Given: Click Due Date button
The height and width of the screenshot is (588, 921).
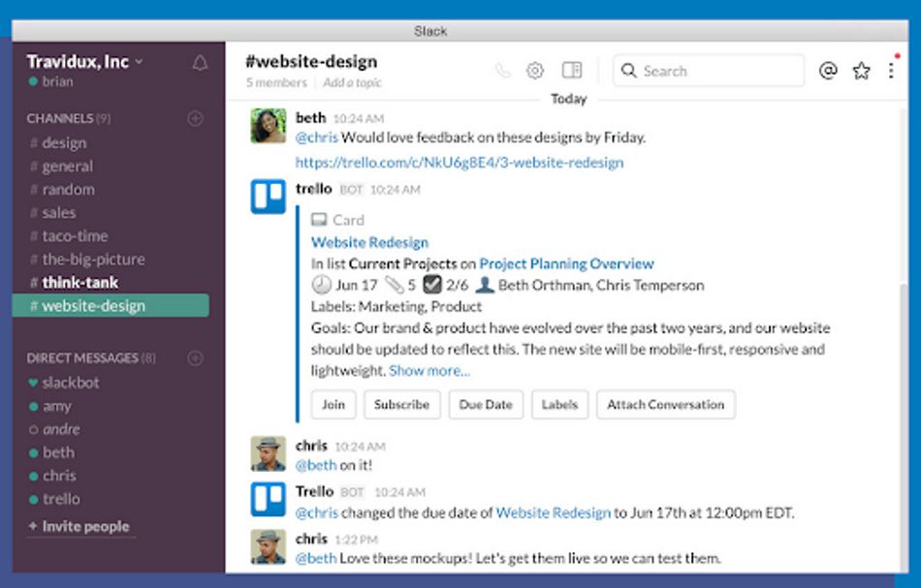Looking at the screenshot, I should [486, 404].
